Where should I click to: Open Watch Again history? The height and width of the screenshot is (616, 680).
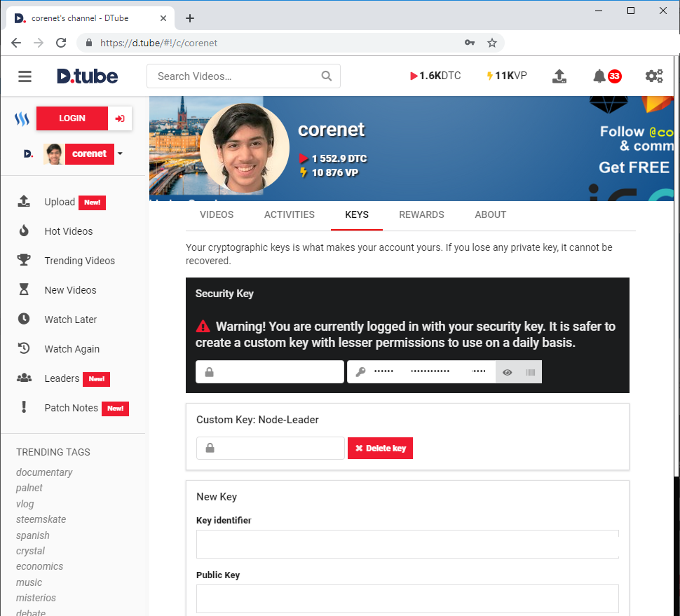tap(72, 349)
